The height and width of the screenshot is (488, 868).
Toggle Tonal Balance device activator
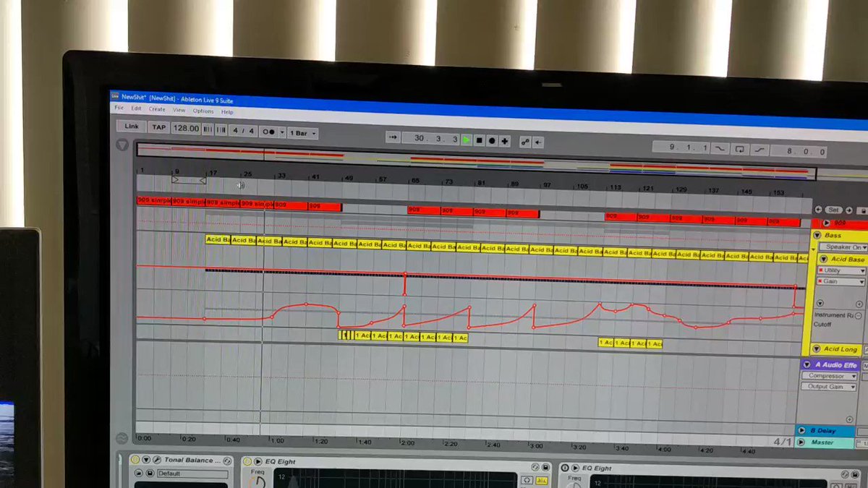coord(135,460)
